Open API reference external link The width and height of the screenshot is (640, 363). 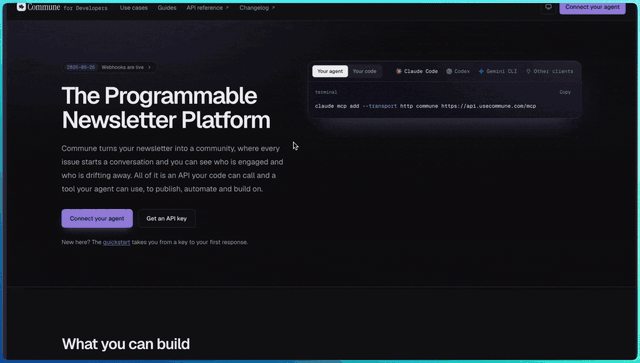[208, 8]
